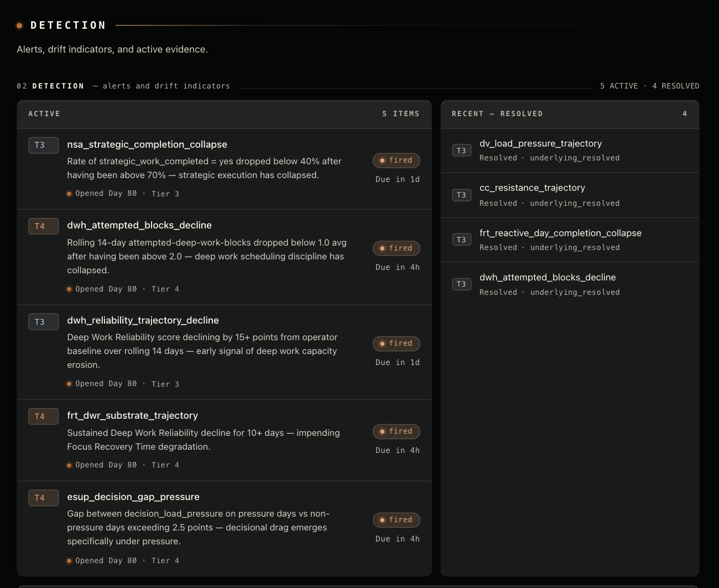This screenshot has height=588, width=719.
Task: Click the T4 badge on frt_dwr_substrate_trajectory
Action: (43, 417)
